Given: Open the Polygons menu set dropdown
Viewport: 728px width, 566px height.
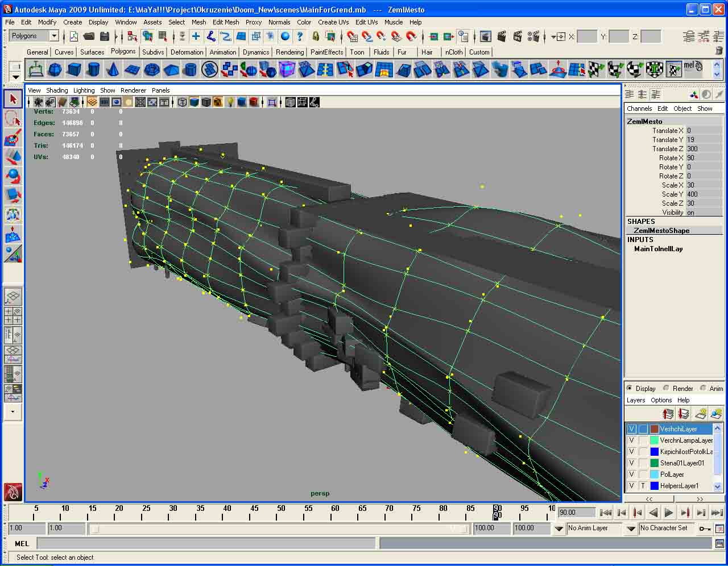Looking at the screenshot, I should coord(54,36).
